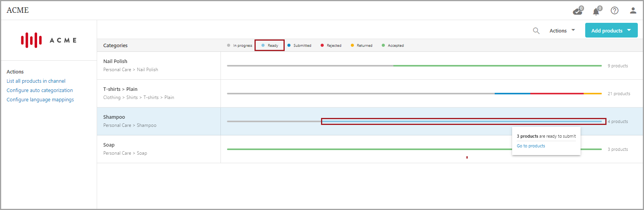Image resolution: width=644 pixels, height=210 pixels.
Task: Click Configure language mappings link
Action: coord(40,99)
